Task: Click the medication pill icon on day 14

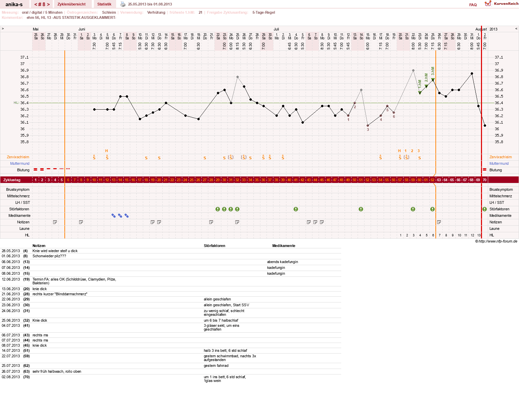Action: (120, 215)
